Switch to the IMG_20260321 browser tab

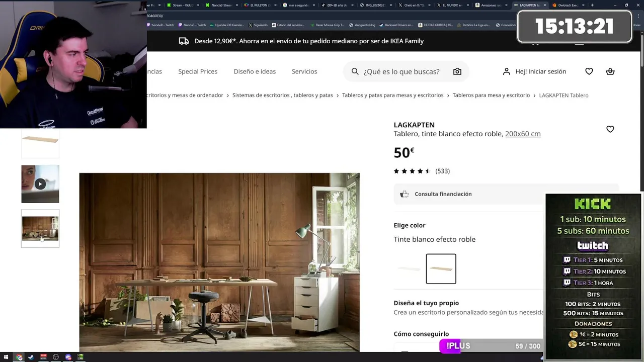click(x=375, y=5)
